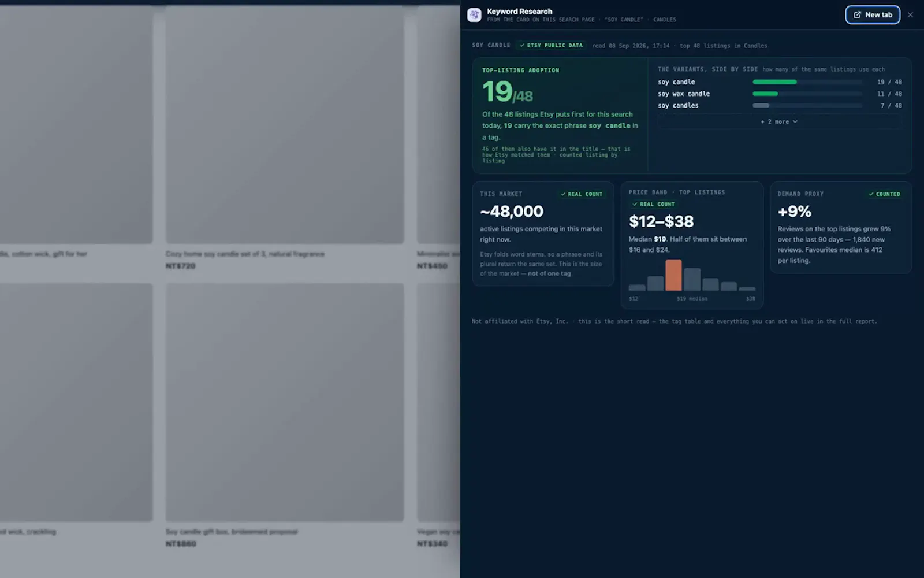Open the 'Soy candle gift box' listing thumbnail
Screen dimensions: 924x578
[285, 402]
